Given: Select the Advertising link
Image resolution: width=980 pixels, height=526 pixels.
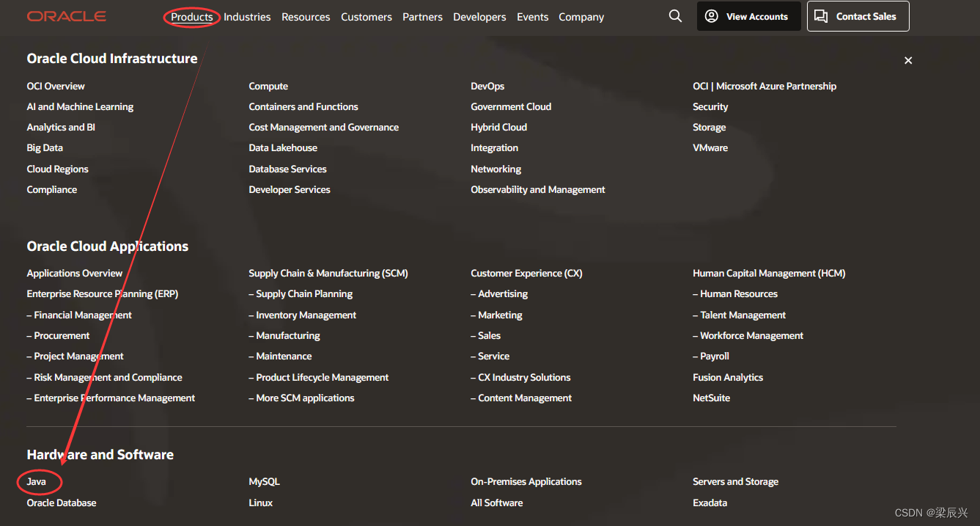Looking at the screenshot, I should coord(499,293).
